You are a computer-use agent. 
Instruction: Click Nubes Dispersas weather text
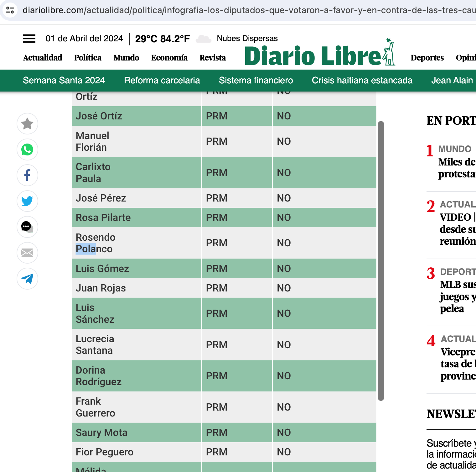coord(247,38)
